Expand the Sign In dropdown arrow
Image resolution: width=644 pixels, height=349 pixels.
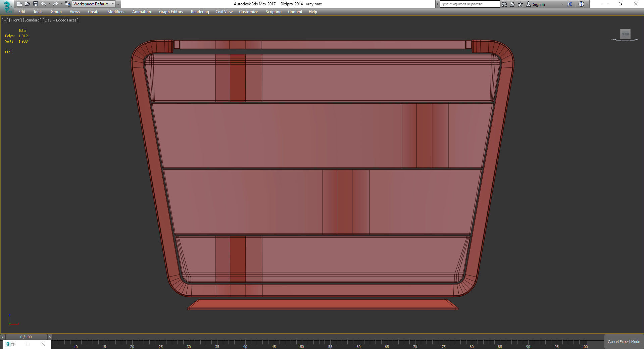pos(562,4)
